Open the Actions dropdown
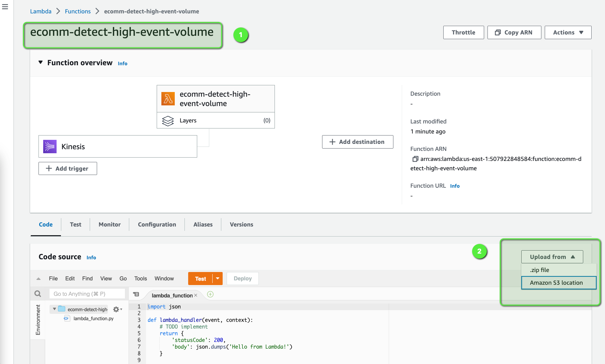The width and height of the screenshot is (605, 364). (568, 32)
